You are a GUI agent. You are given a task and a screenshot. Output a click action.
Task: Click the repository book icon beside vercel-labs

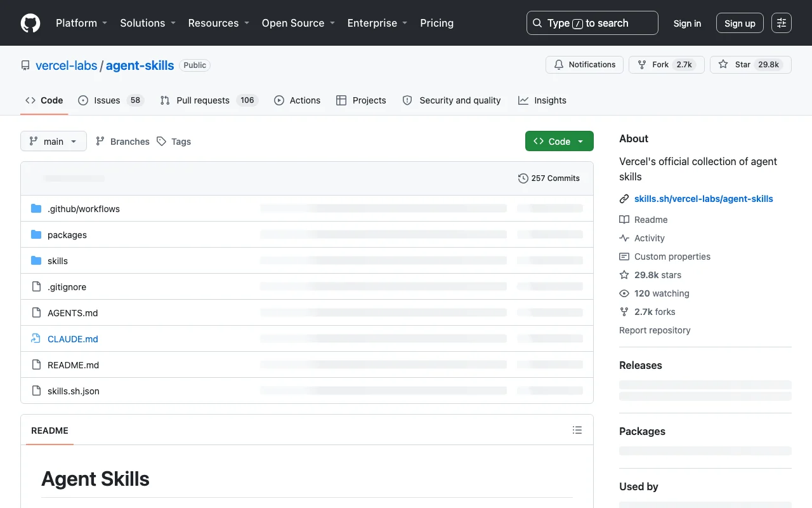25,65
